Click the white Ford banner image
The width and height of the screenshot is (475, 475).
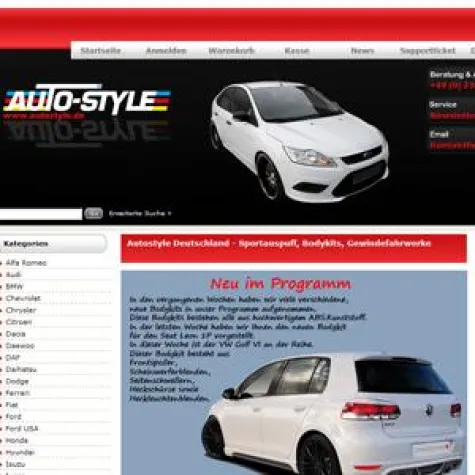tap(299, 141)
